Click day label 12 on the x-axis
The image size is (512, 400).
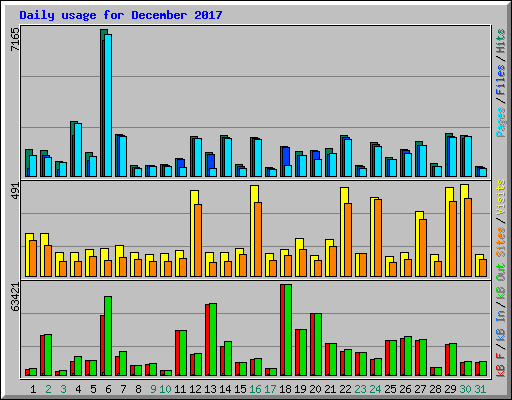click(x=195, y=389)
